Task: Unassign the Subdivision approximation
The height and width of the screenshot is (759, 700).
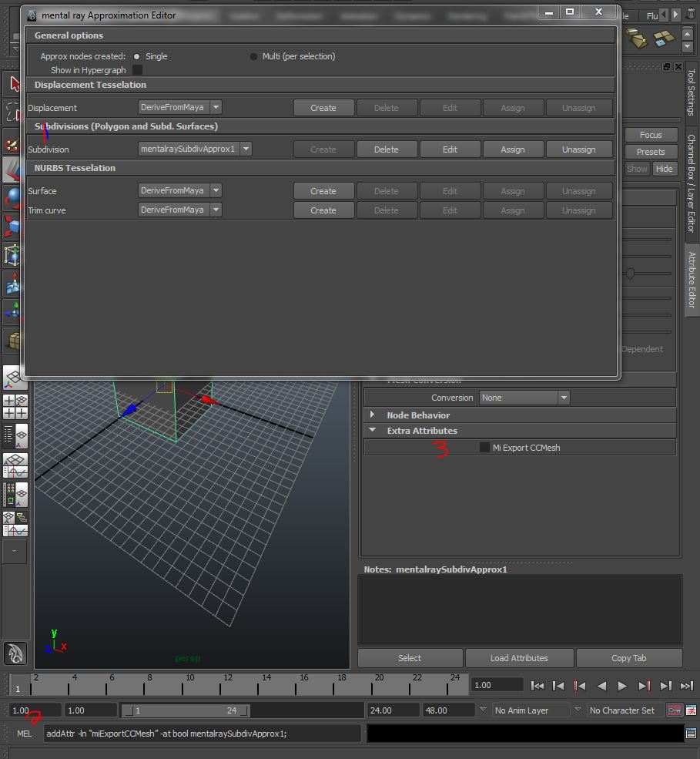Action: pos(579,149)
